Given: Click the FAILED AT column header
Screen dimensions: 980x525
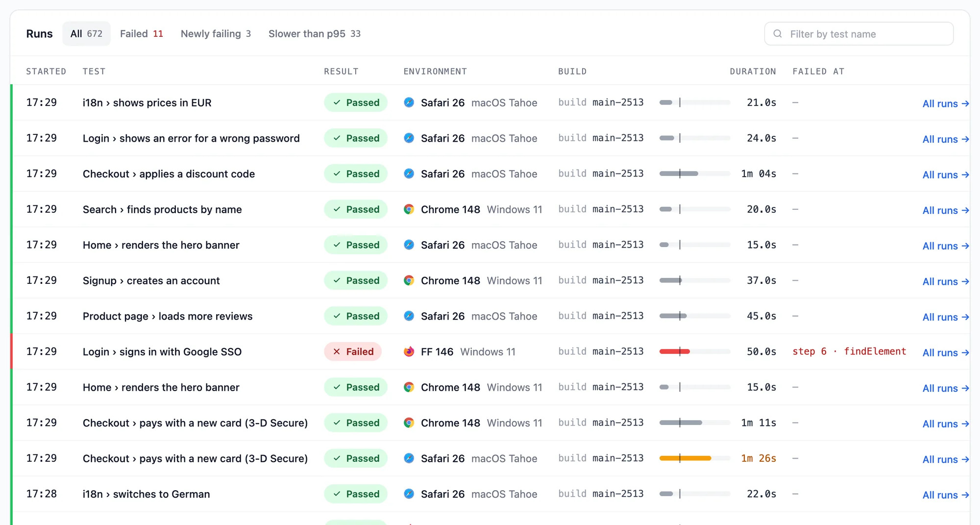Looking at the screenshot, I should (x=818, y=72).
